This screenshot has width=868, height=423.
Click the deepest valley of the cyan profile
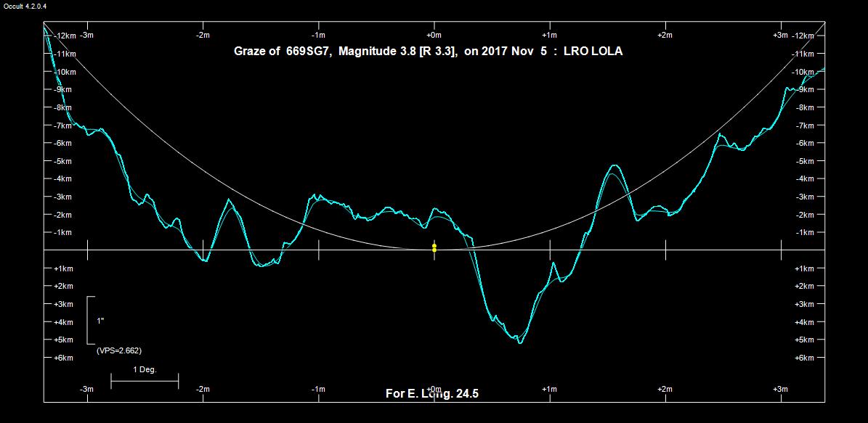point(520,341)
